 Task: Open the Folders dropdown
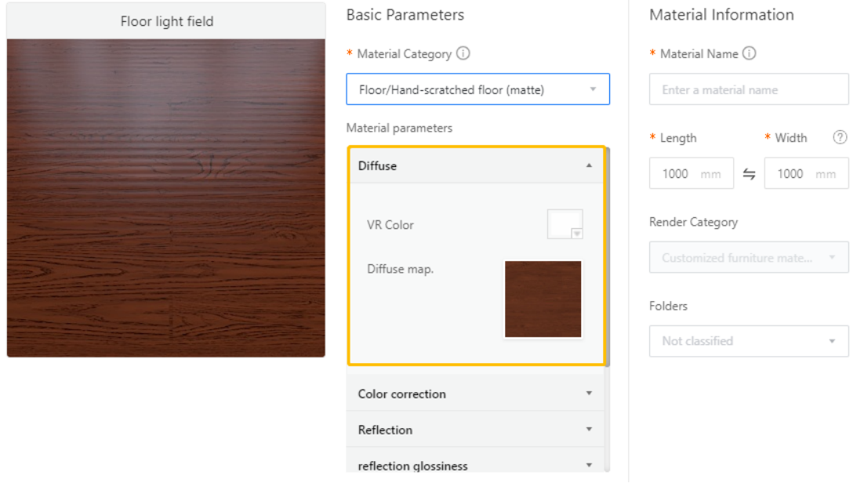click(748, 341)
